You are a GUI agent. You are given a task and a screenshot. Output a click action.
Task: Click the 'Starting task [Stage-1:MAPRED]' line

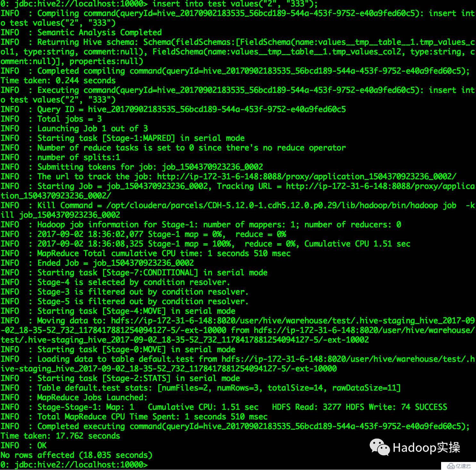coord(122,138)
